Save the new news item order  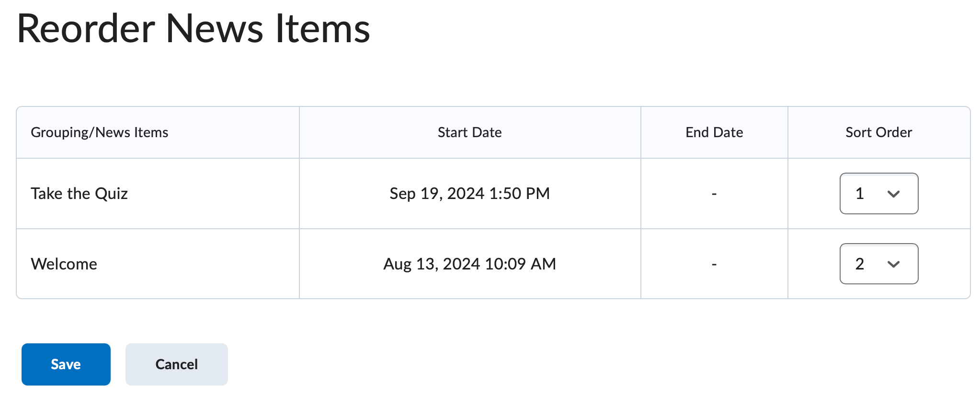click(66, 364)
